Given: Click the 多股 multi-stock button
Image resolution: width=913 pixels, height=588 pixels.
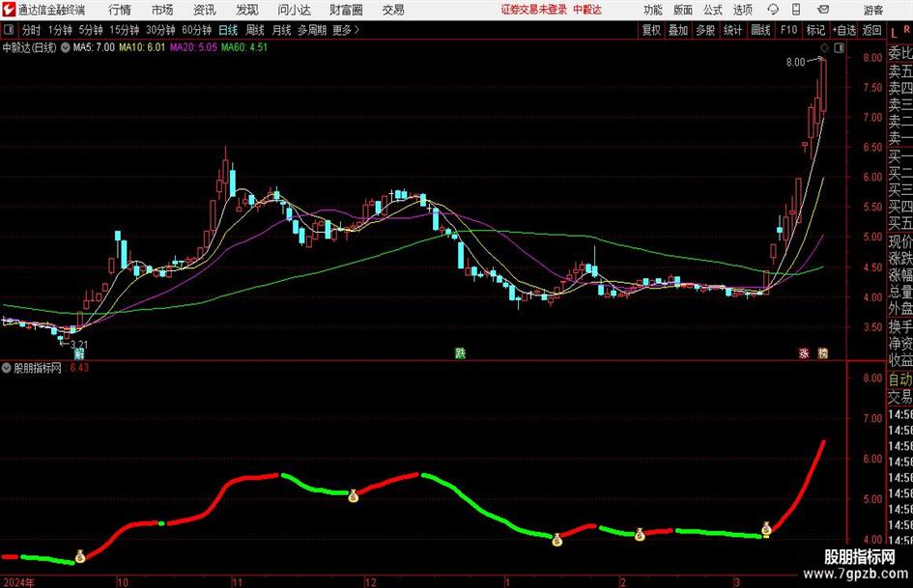Looking at the screenshot, I should (705, 30).
